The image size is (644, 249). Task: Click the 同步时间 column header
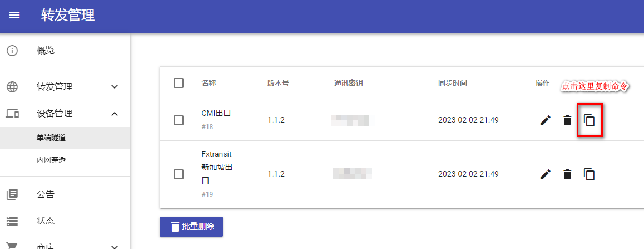453,83
